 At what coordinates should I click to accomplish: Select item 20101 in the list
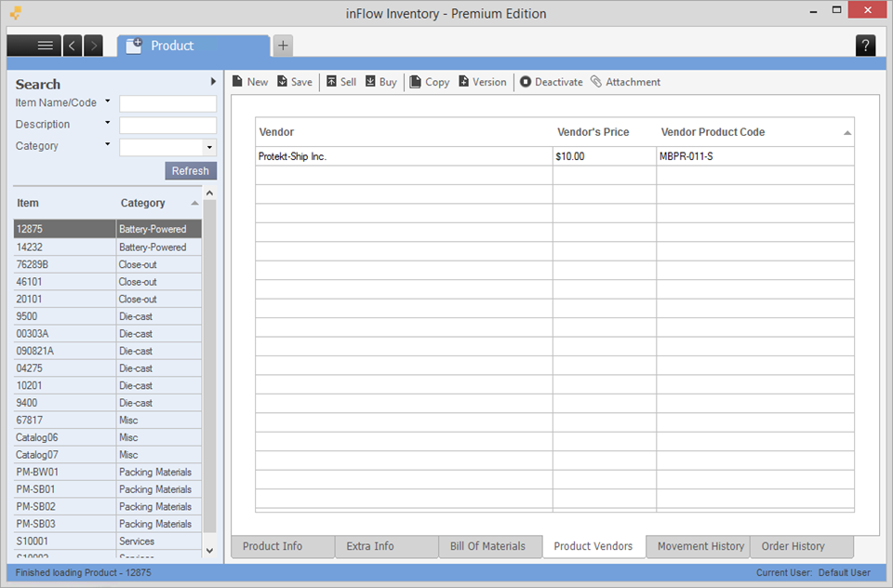[x=108, y=300]
